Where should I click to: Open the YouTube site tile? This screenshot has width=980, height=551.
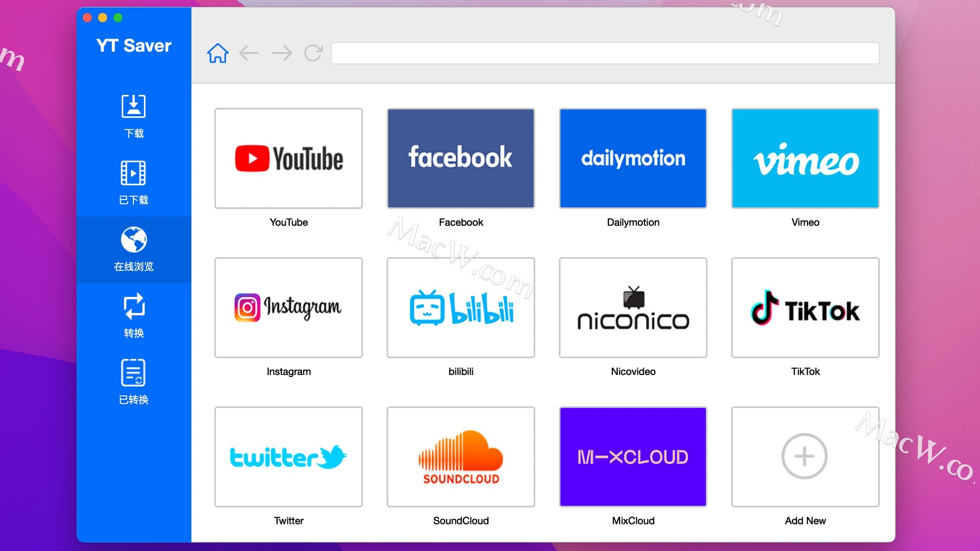(288, 158)
